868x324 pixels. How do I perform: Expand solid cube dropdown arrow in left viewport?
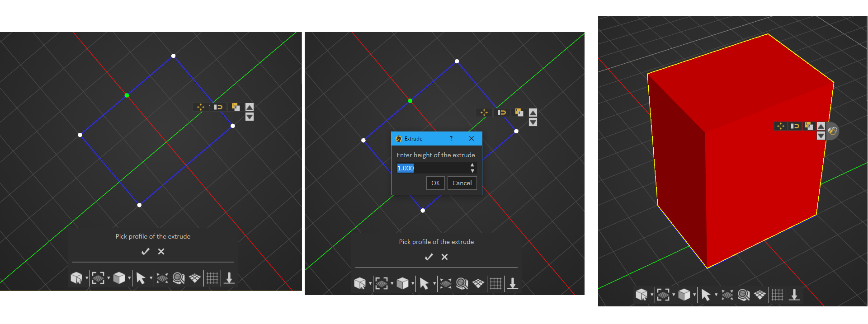(129, 278)
